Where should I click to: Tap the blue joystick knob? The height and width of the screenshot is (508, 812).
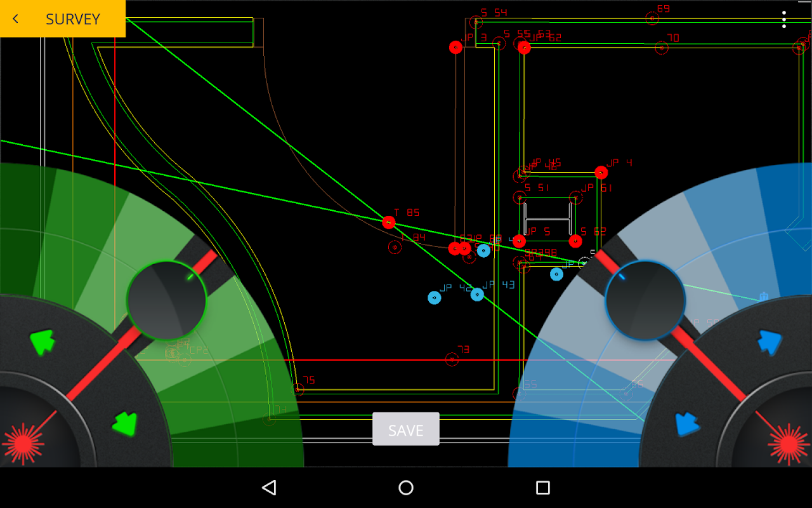(x=645, y=300)
